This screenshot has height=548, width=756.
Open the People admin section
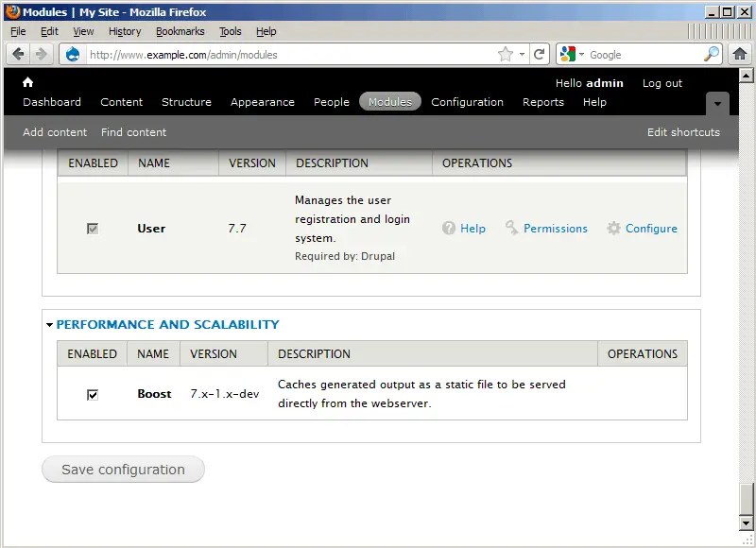(x=332, y=102)
